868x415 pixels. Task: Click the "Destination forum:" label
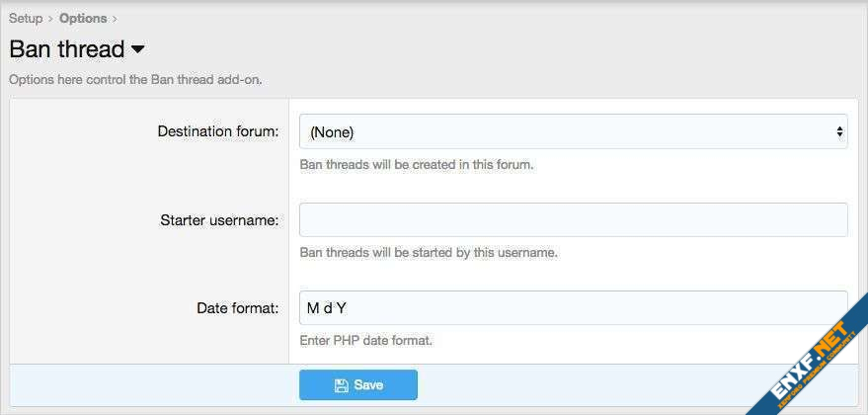click(218, 131)
